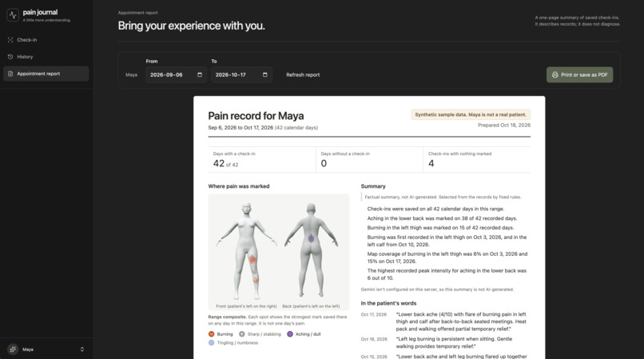The image size is (644, 359).
Task: Click the front body figure
Action: click(246, 250)
